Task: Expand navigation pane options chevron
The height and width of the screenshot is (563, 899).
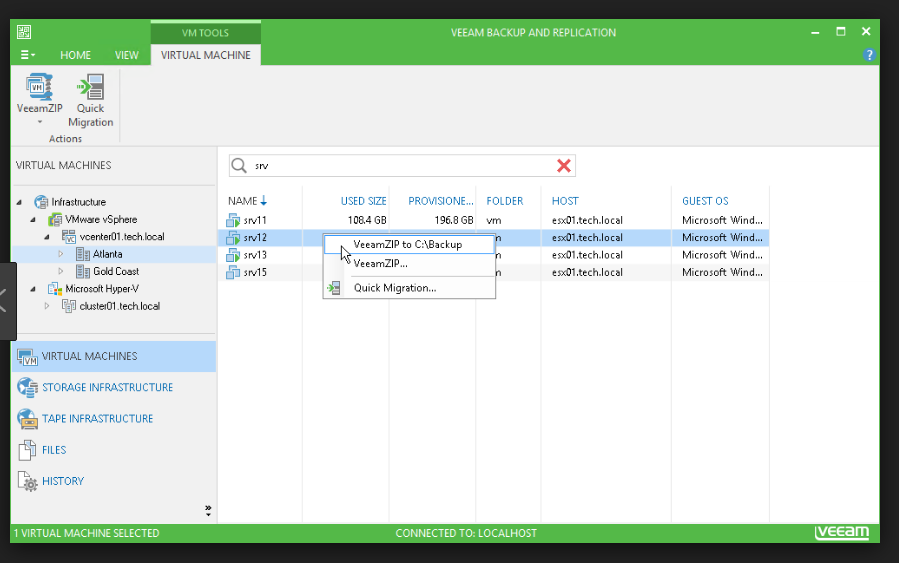Action: click(208, 510)
